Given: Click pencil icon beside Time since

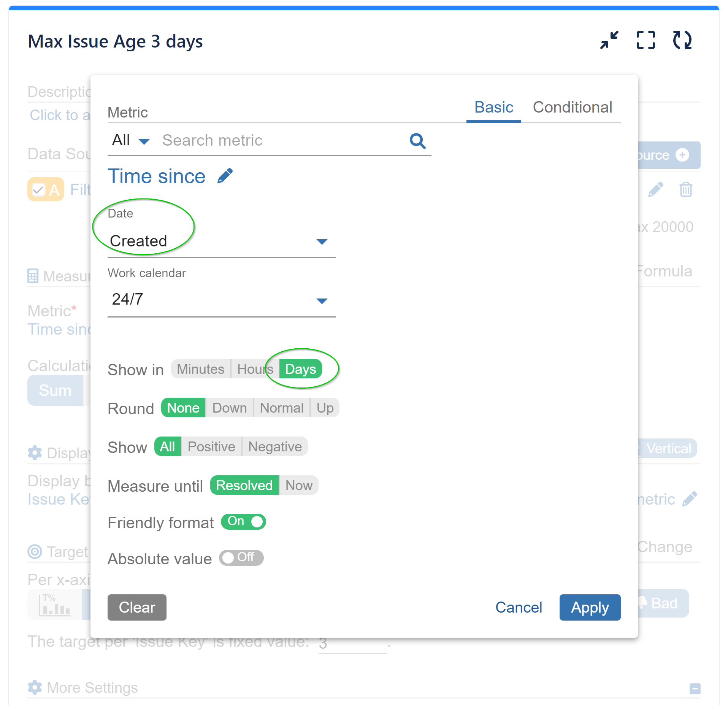Looking at the screenshot, I should coord(225,176).
